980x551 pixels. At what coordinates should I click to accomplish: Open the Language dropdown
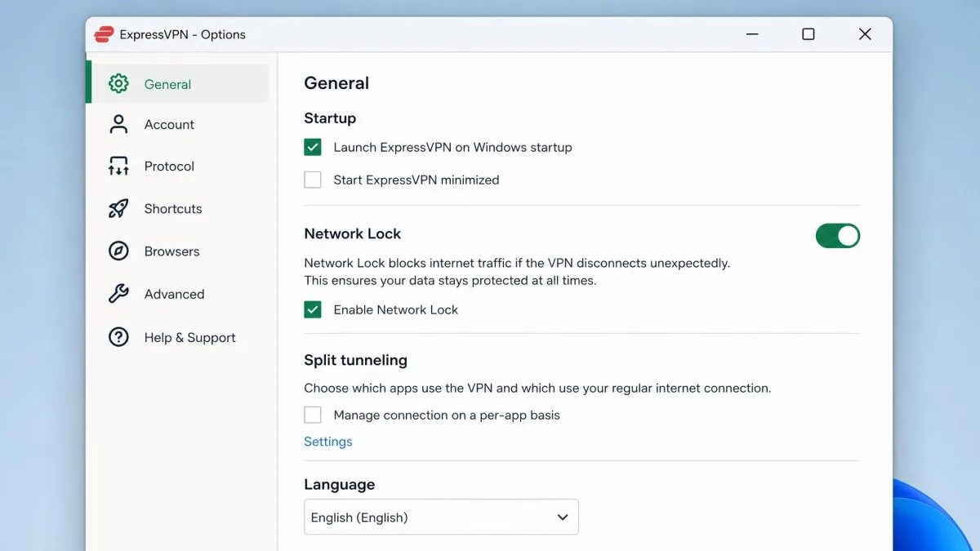click(441, 518)
